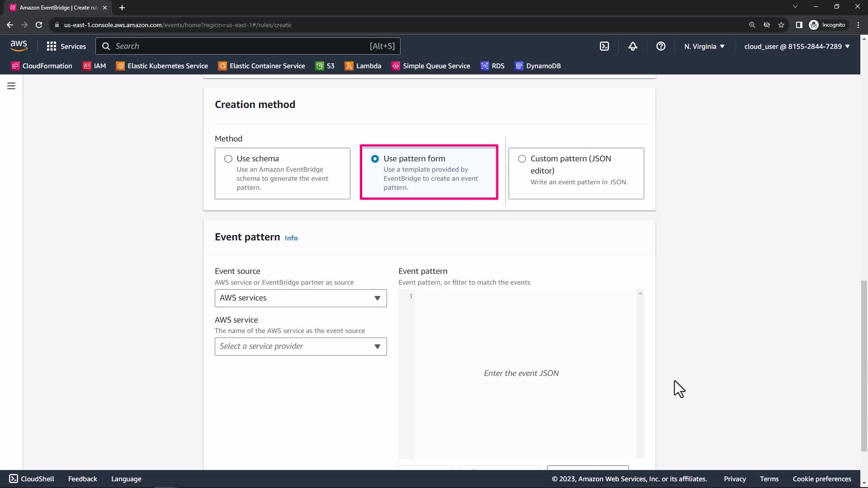Open CloudShell icon in top navigation bar

pos(604,46)
